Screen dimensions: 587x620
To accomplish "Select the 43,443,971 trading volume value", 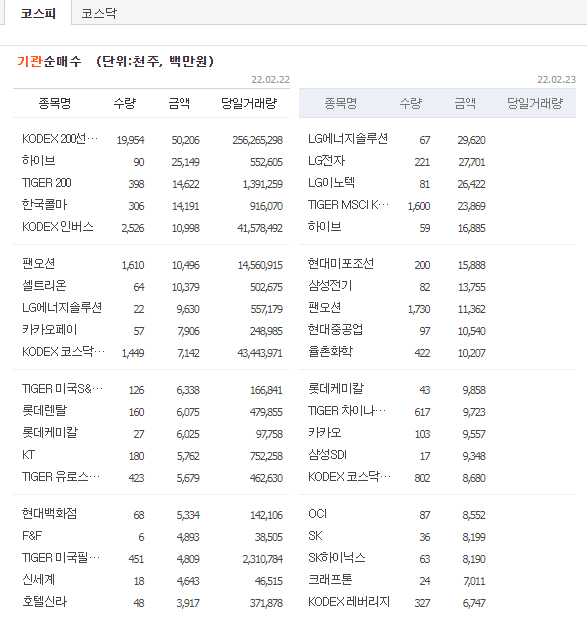I will point(260,353).
